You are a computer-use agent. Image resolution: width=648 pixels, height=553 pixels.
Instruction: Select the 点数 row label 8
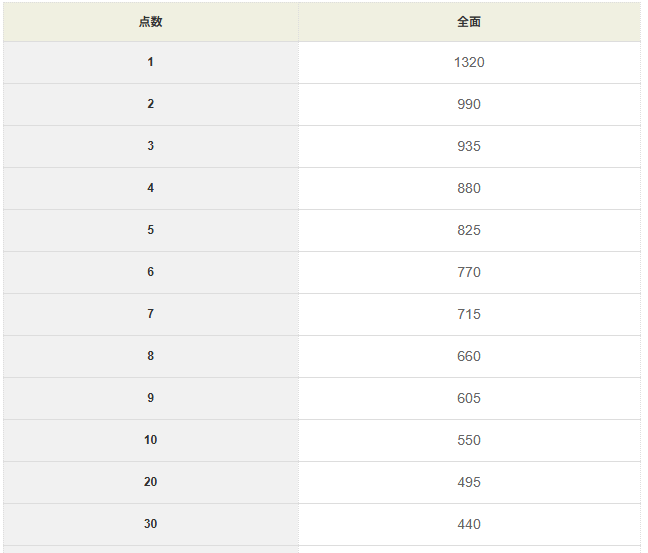pyautogui.click(x=150, y=357)
